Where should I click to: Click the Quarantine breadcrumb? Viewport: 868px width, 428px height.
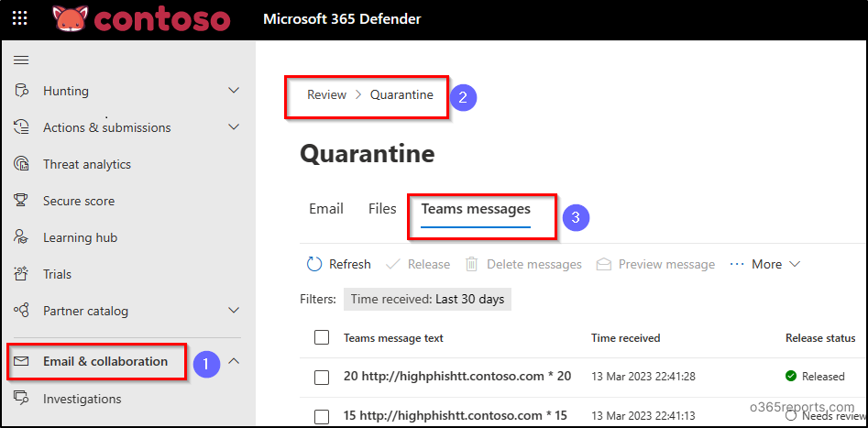coord(401,94)
